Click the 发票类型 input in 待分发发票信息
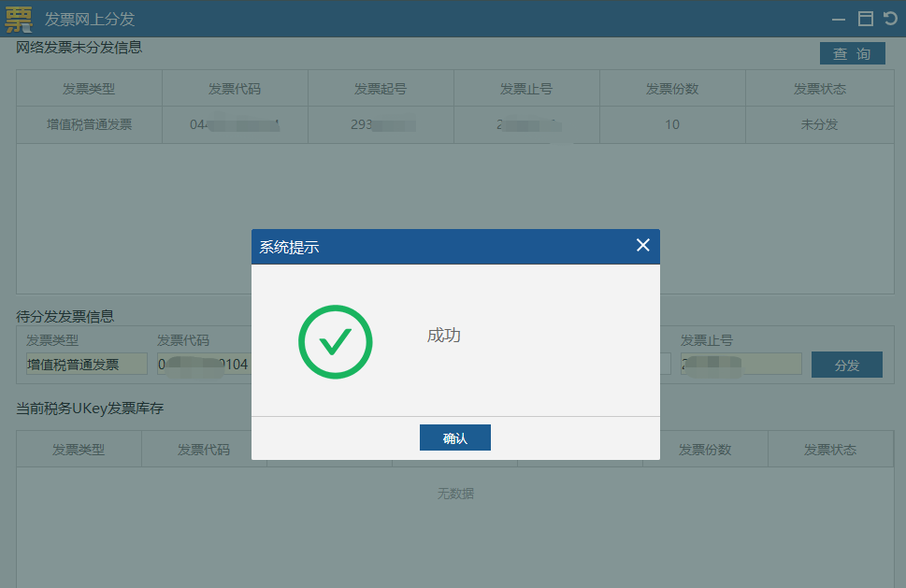The height and width of the screenshot is (588, 906). coord(87,364)
